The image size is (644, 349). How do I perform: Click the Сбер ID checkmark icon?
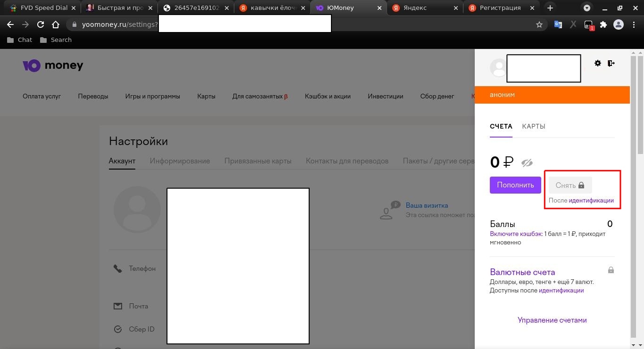(118, 329)
